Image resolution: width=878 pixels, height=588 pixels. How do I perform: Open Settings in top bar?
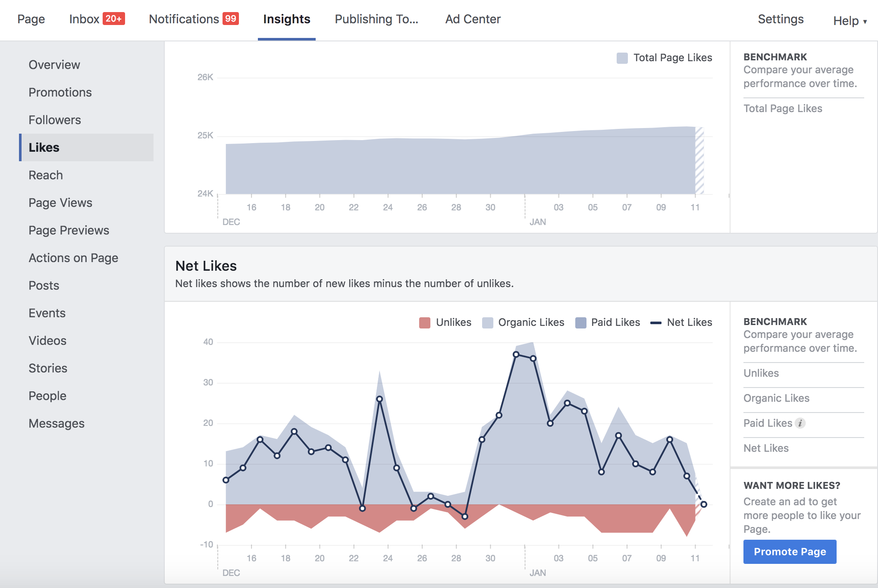[x=781, y=19]
